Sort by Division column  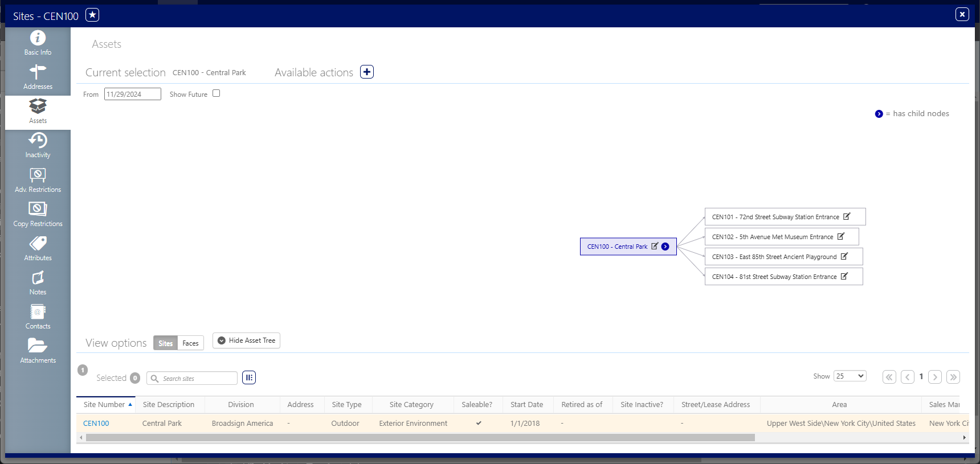tap(241, 405)
